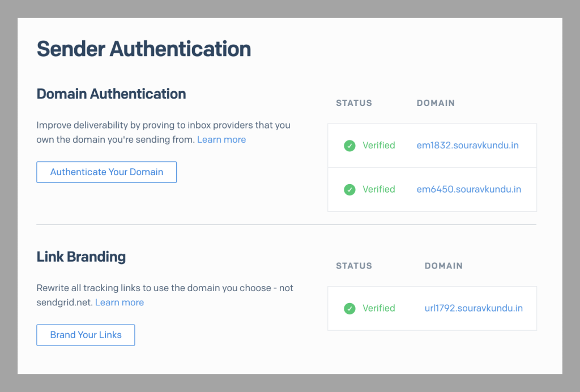The width and height of the screenshot is (580, 392).
Task: Click the green check icon beside em6450.souravkundu.in
Action: pyautogui.click(x=349, y=190)
